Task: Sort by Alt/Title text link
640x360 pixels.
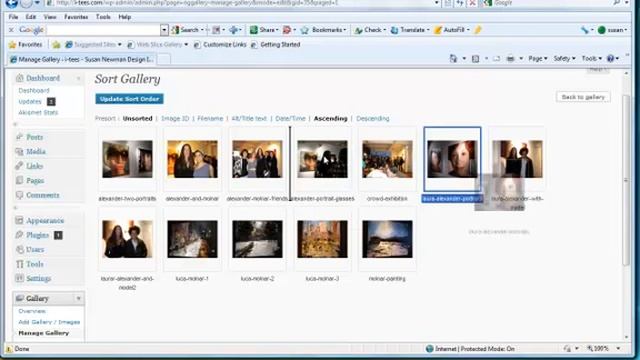Action: click(249, 118)
